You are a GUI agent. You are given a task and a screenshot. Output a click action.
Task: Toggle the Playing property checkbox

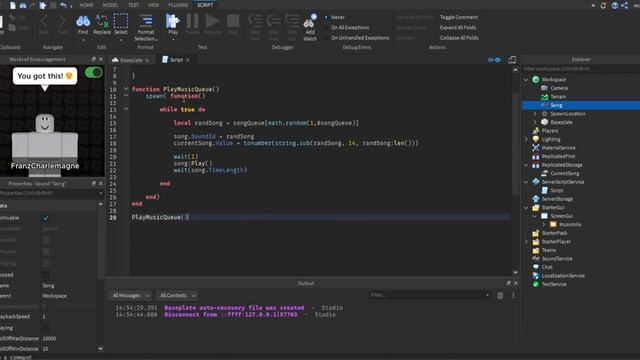[x=46, y=328]
